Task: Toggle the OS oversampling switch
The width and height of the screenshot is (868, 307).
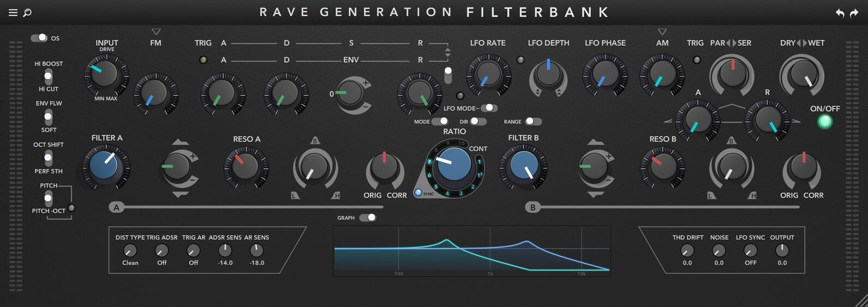Action: click(x=39, y=38)
